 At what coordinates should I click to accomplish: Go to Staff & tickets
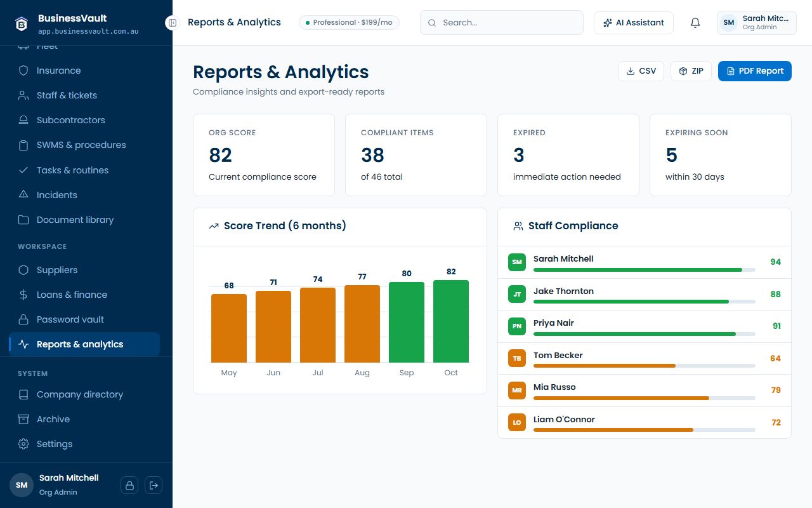tap(84, 95)
